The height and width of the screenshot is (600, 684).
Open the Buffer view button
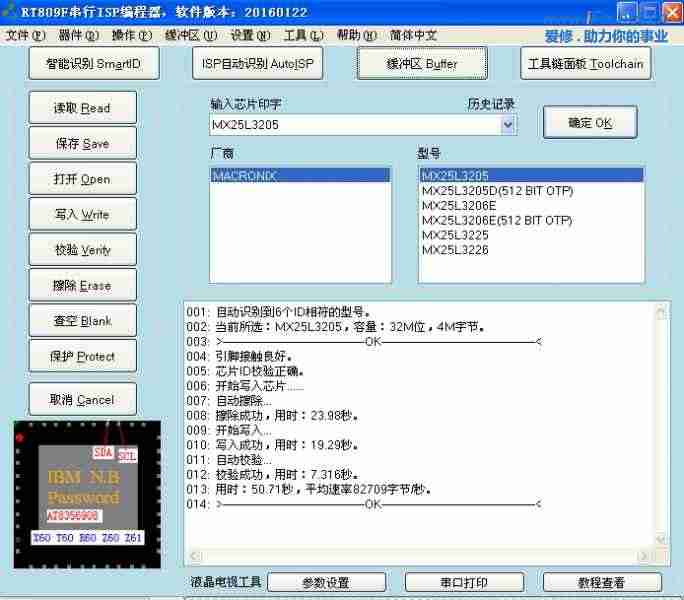pos(422,64)
